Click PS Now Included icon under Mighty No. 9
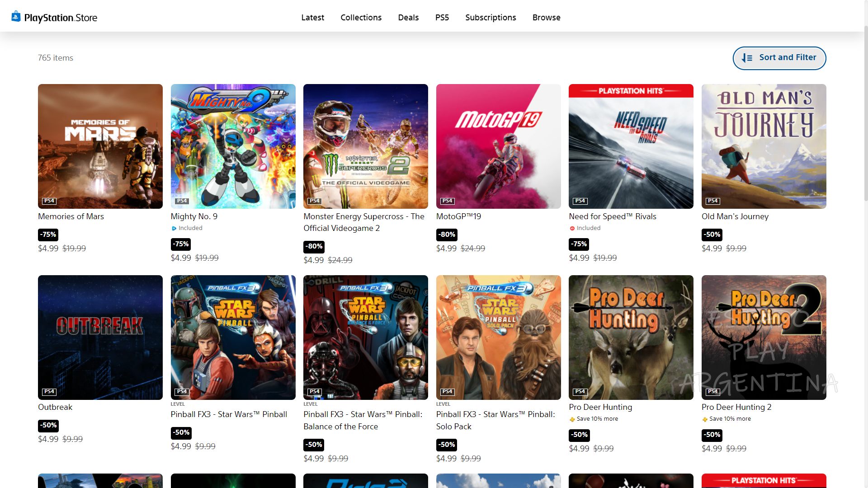Viewport: 868px width, 488px height. click(174, 229)
